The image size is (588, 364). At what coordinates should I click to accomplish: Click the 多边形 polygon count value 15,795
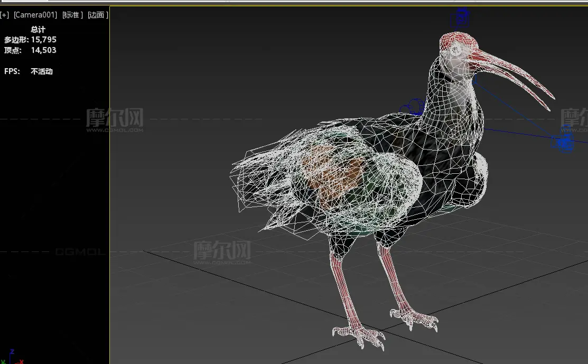[44, 40]
